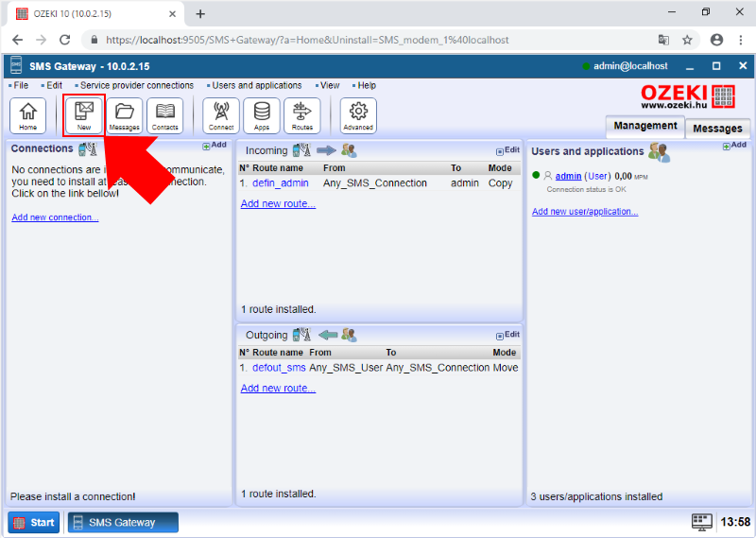Click the SMS Gateway phone icon in title bar
The width and height of the screenshot is (756, 538).
16,65
